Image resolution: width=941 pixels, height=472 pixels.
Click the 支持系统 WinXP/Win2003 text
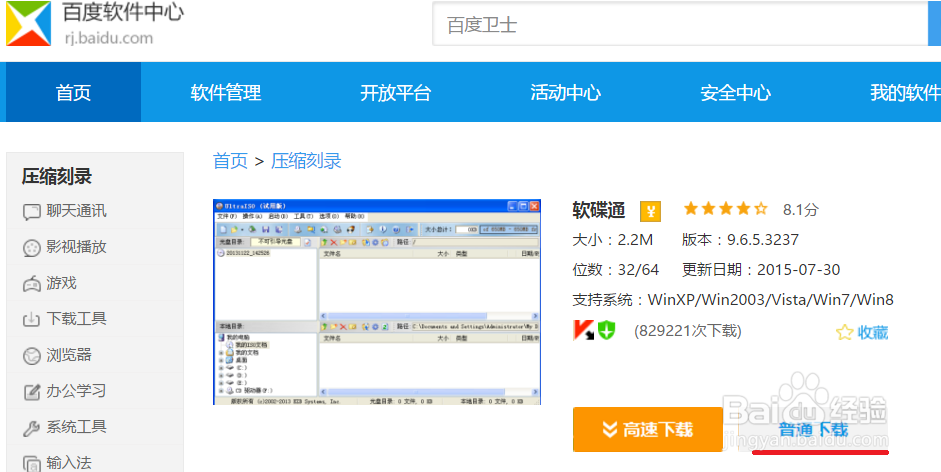pos(733,299)
